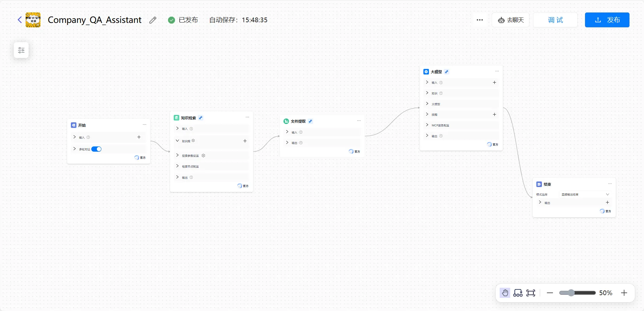Click the 50% zoom percentage
This screenshot has height=311, width=644.
(606, 293)
